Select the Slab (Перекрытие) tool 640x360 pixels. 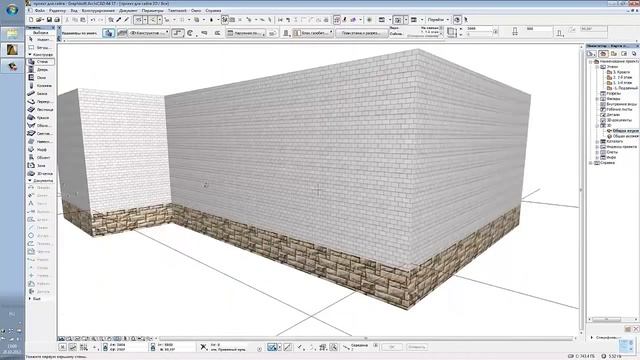(x=40, y=102)
